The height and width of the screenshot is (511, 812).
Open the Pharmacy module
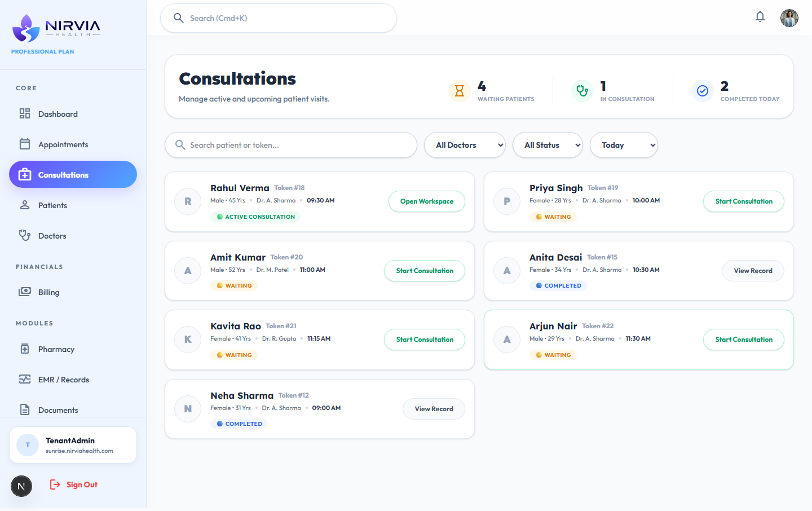click(x=73, y=349)
